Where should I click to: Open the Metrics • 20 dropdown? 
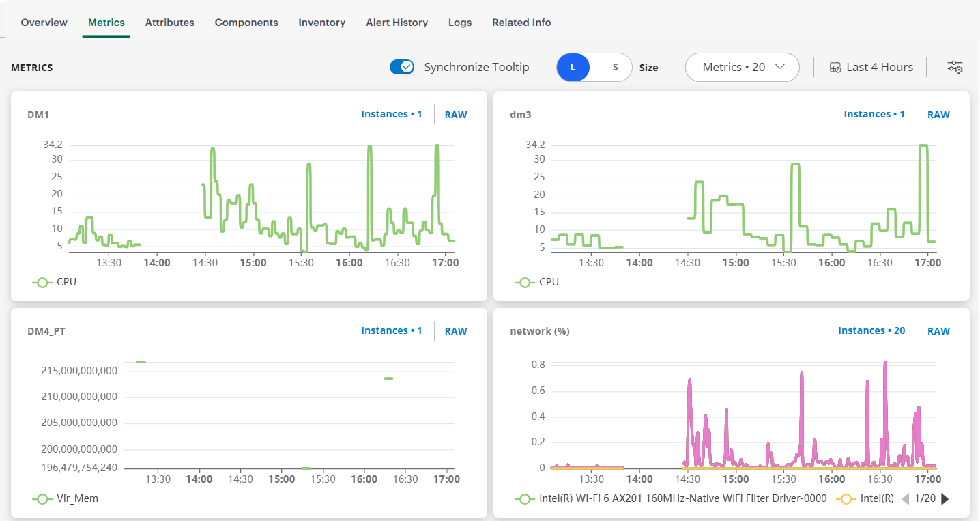tap(742, 67)
